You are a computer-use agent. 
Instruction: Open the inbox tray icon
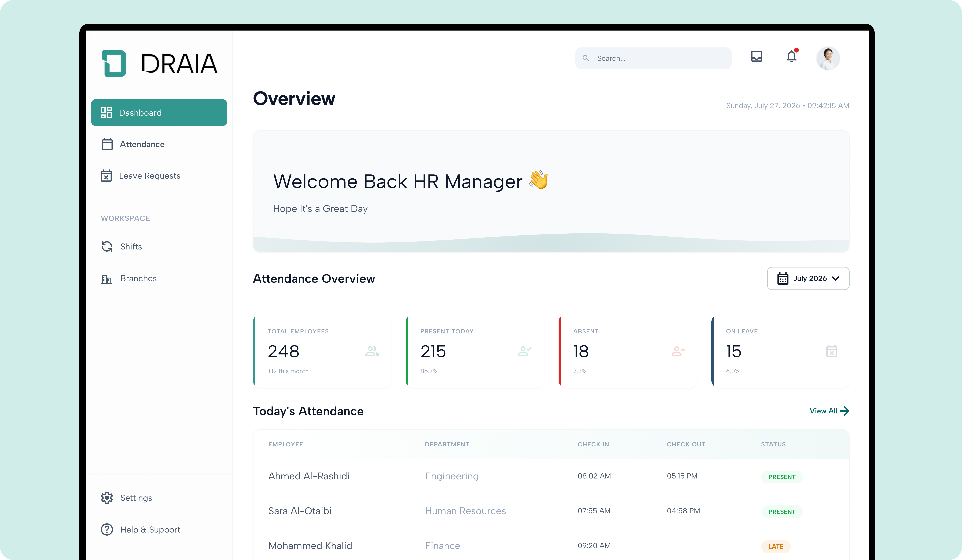pos(757,56)
